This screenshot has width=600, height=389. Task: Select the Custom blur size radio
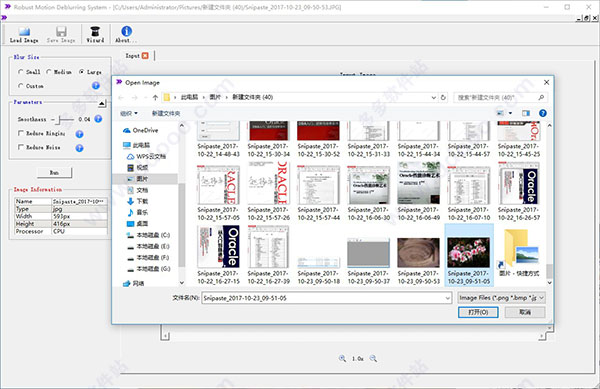pos(21,86)
